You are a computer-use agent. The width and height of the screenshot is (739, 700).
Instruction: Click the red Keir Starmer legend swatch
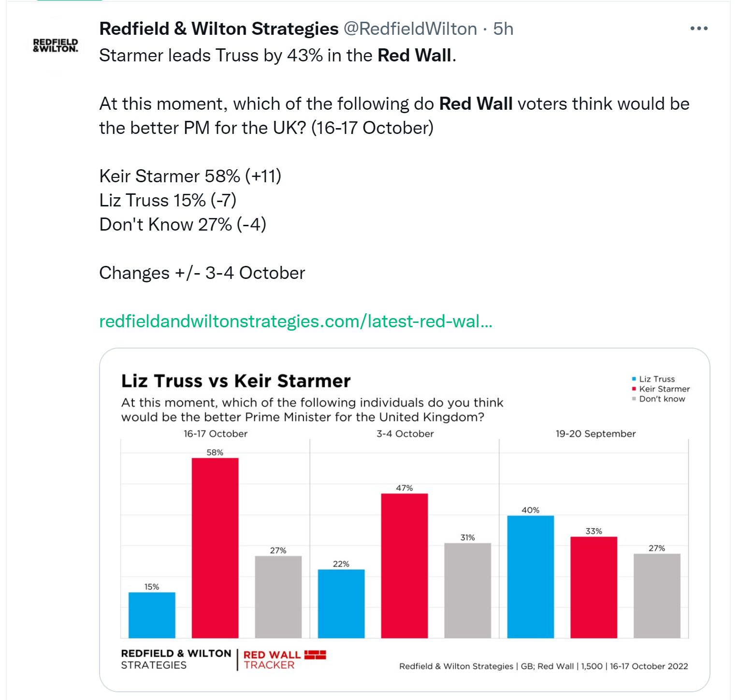[634, 389]
